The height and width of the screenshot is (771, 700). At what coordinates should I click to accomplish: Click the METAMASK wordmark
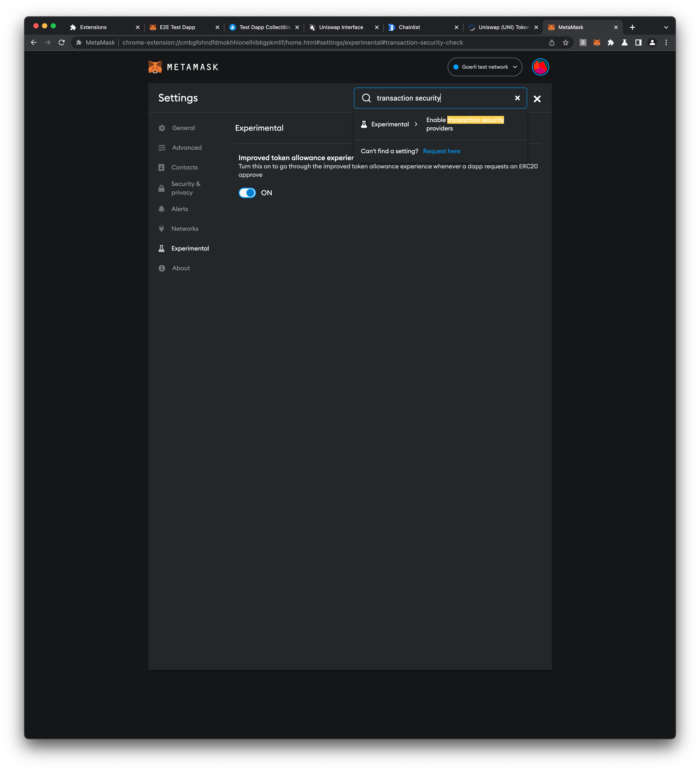tap(193, 67)
